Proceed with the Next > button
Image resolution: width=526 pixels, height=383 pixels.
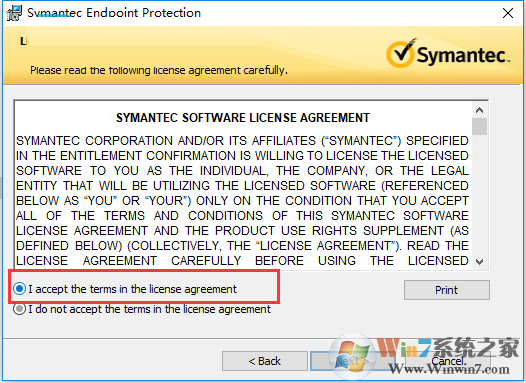point(352,361)
